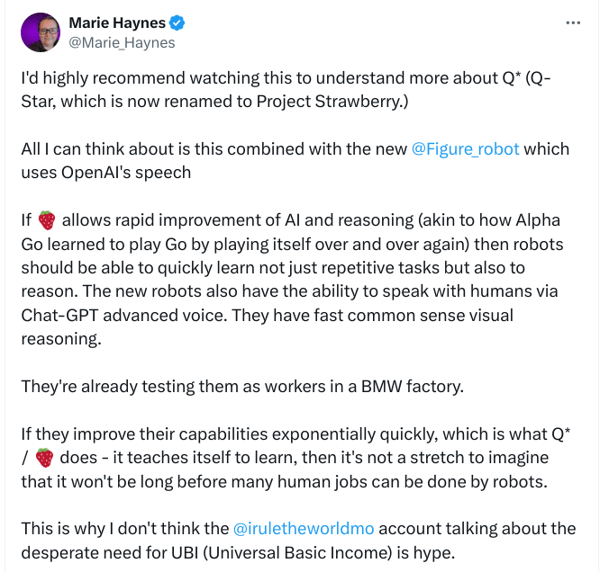Click the line 'uses OpenAI's speech'

pyautogui.click(x=106, y=173)
